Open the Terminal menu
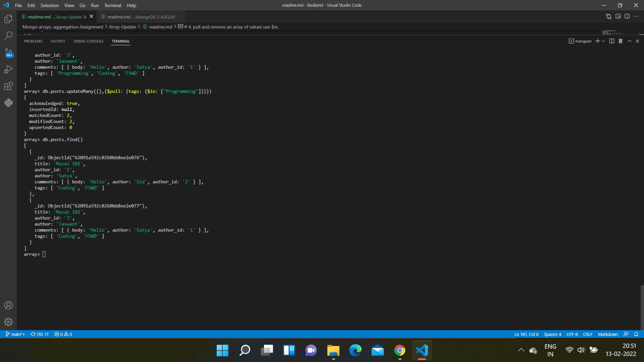 tap(113, 5)
